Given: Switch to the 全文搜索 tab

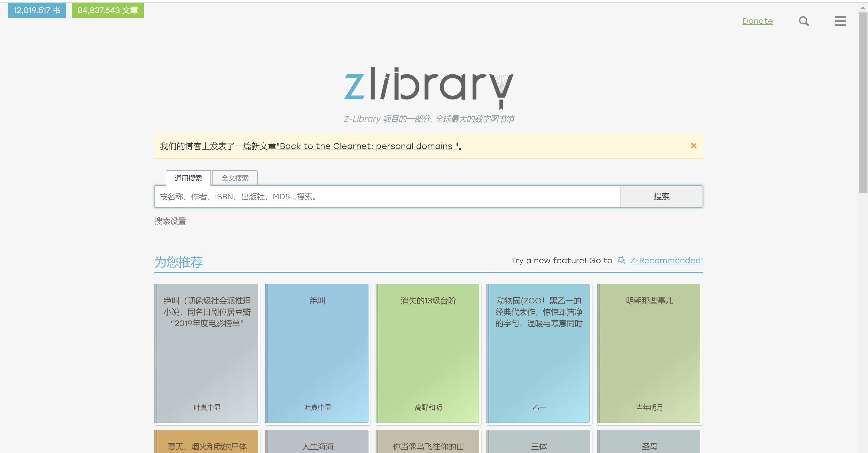Looking at the screenshot, I should tap(235, 178).
